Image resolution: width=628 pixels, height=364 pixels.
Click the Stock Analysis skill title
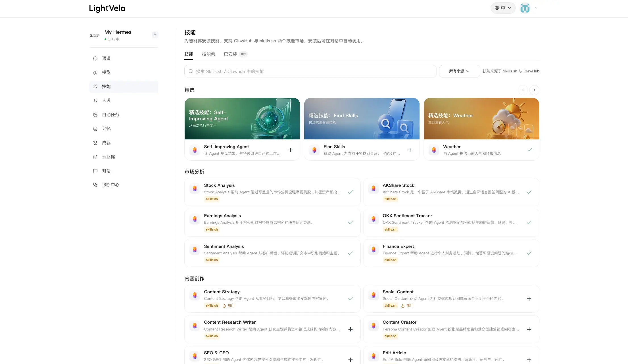pyautogui.click(x=219, y=185)
